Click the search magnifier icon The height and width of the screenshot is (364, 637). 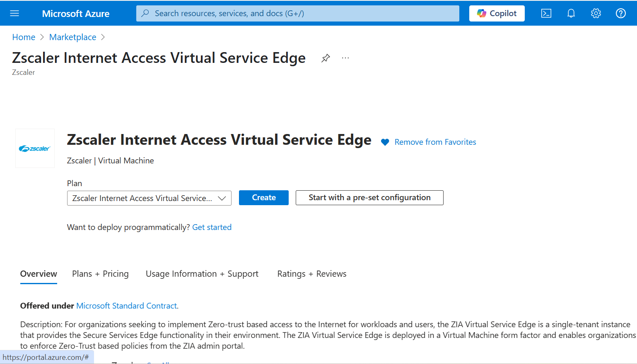[x=145, y=13]
